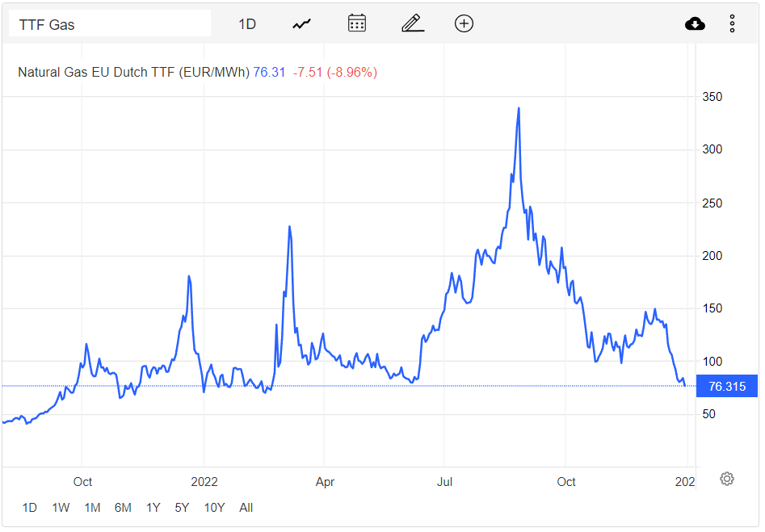Click the plus icon to add comparison
This screenshot has height=532, width=765.
[464, 23]
